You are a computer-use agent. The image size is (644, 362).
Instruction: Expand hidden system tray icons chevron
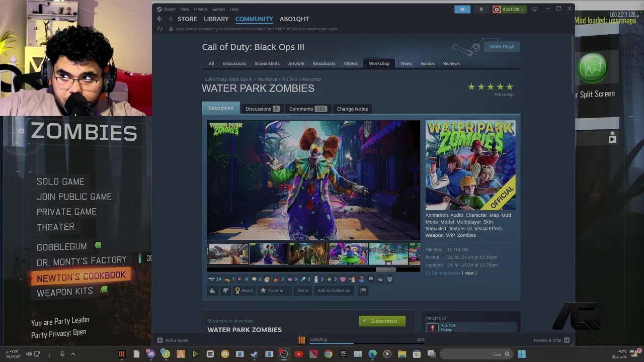[73, 354]
